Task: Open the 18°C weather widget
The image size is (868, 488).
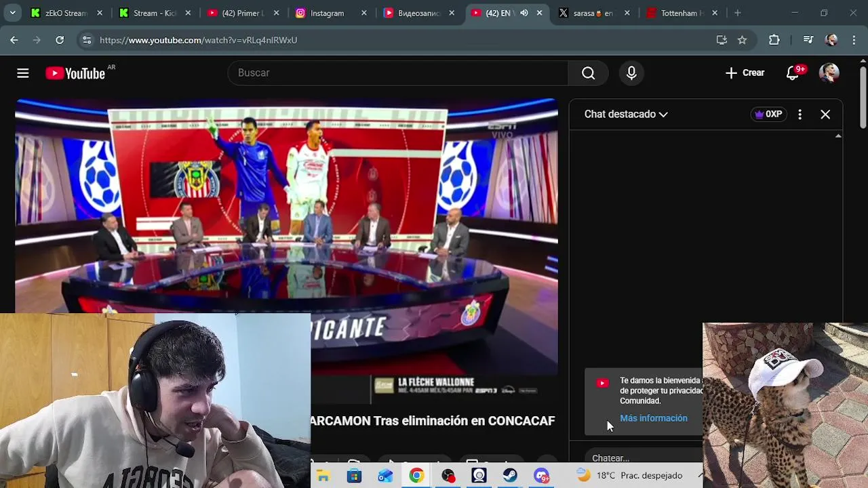Action: 629,476
